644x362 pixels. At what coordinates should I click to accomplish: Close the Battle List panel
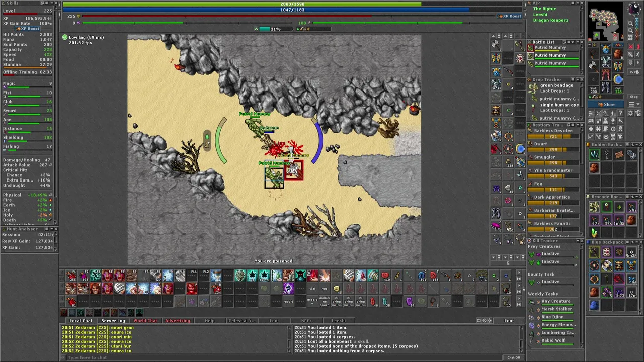[582, 42]
